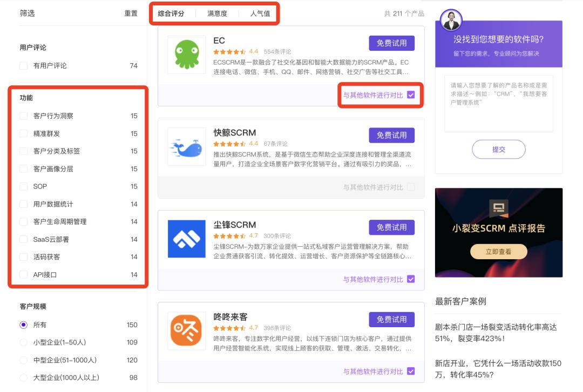The image size is (583, 392).
Task: Check the 客户行为洞察 feature filter
Action: coord(23,116)
